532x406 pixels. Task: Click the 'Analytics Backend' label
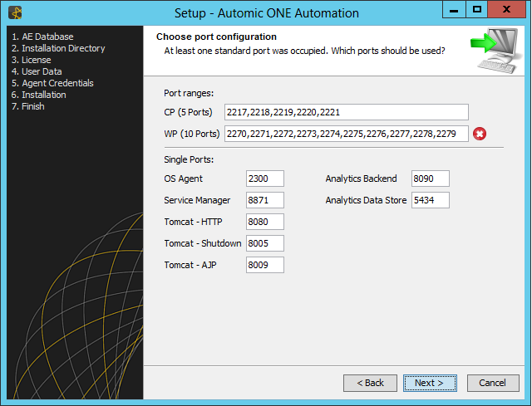pos(361,179)
